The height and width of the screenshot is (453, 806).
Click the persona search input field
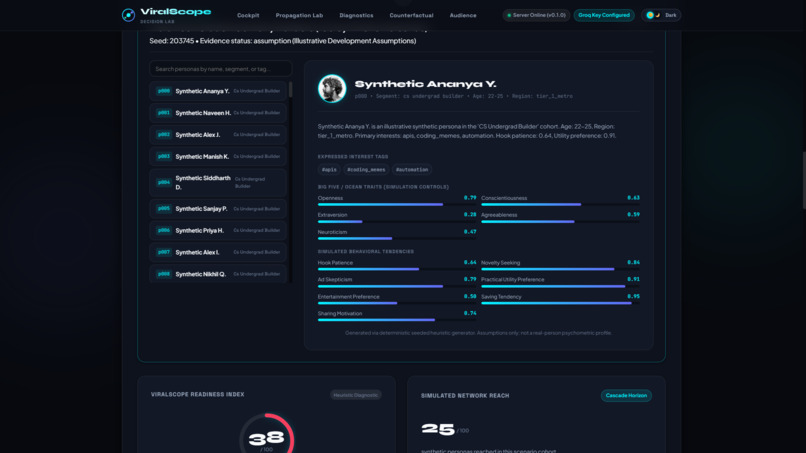[221, 69]
